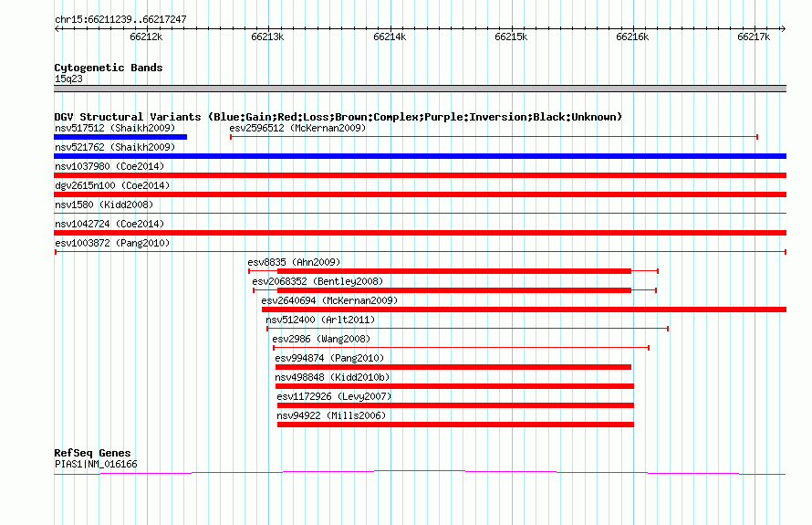Click the 66217k ruler label
This screenshot has height=525, width=812.
(x=754, y=37)
